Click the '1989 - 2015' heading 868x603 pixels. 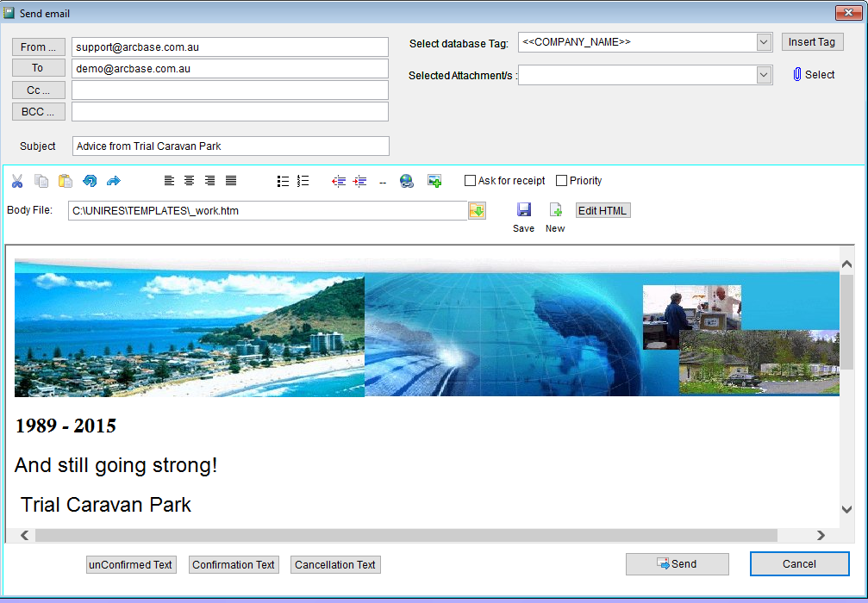pyautogui.click(x=66, y=426)
